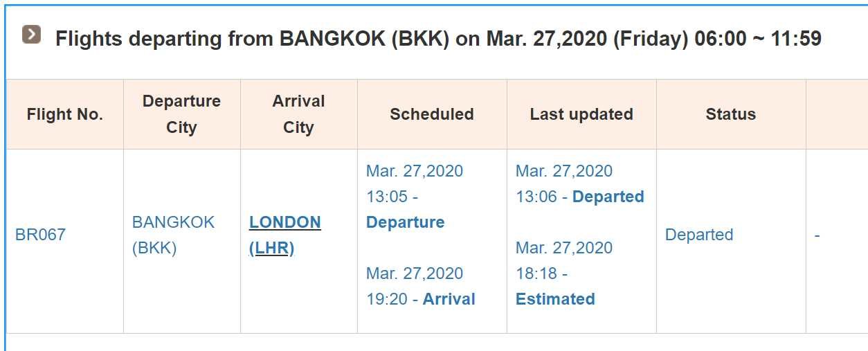
Task: Click the Departure City column header
Action: tap(181, 114)
